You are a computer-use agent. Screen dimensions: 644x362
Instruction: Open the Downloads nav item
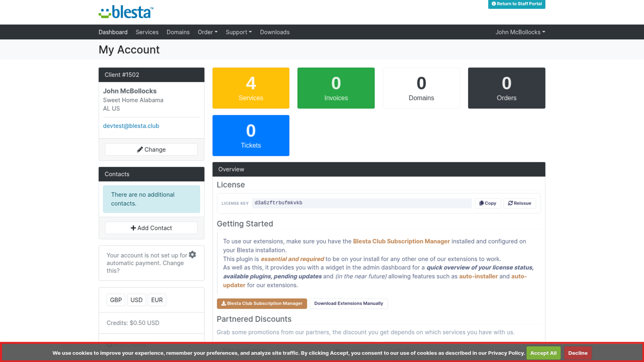click(x=275, y=32)
